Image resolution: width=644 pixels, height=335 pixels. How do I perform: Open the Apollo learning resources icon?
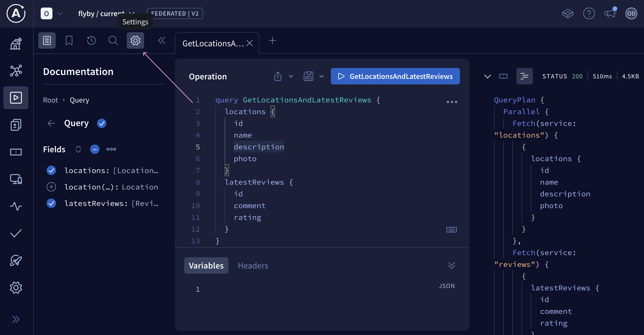pyautogui.click(x=568, y=13)
